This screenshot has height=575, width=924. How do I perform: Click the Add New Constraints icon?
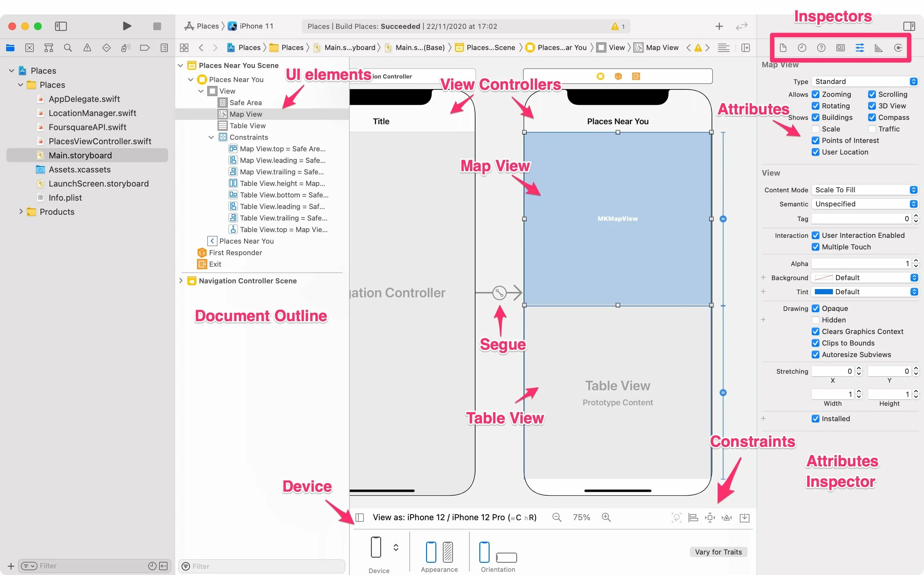(710, 518)
